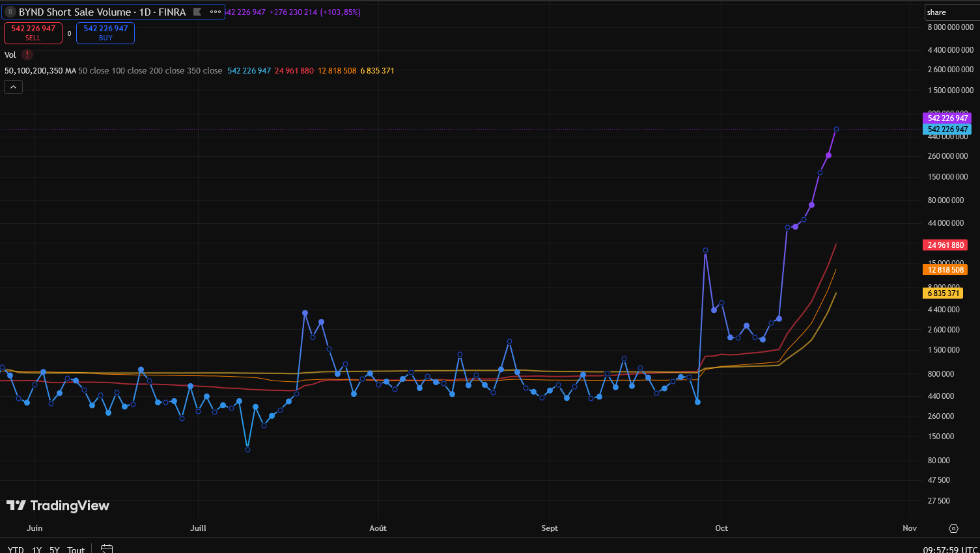Click the round B symbol logo
The height and width of the screenshot is (553, 980).
click(x=10, y=12)
